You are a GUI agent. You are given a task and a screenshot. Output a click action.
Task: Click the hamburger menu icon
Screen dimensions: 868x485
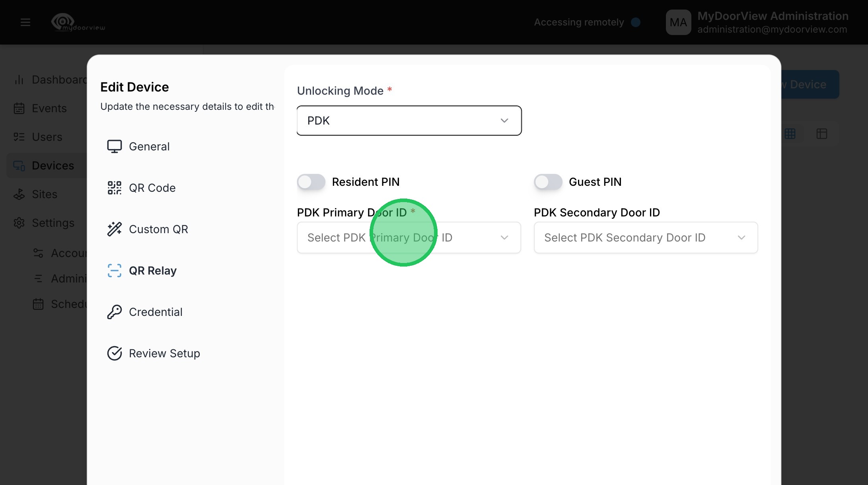coord(25,22)
